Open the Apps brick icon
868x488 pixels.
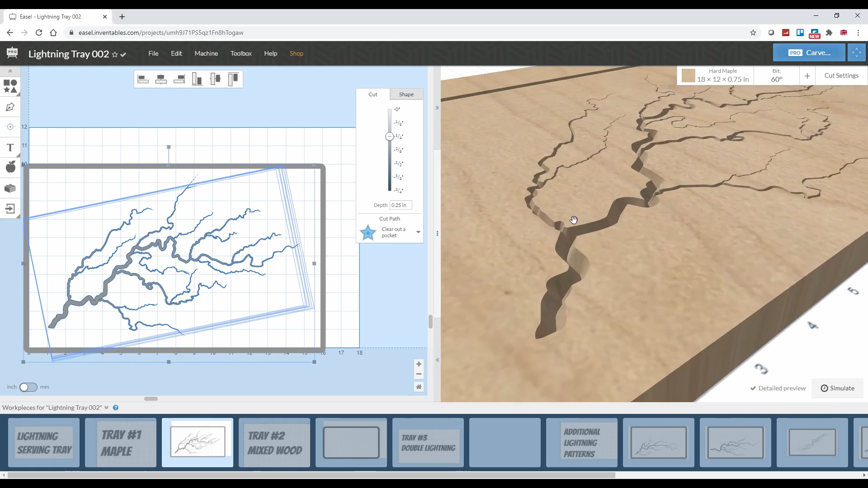(10, 188)
